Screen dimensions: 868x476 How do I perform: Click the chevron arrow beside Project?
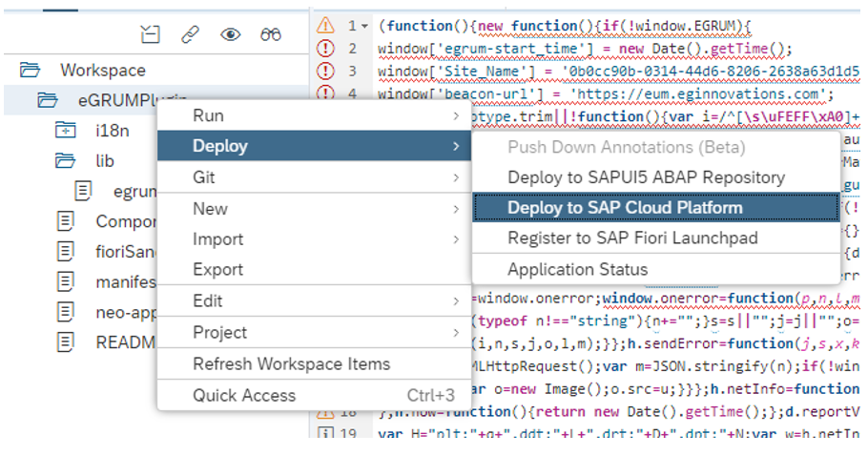pyautogui.click(x=456, y=333)
